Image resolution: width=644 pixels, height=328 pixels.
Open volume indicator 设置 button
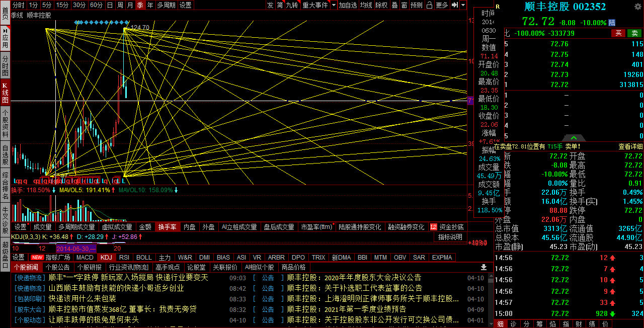20,227
